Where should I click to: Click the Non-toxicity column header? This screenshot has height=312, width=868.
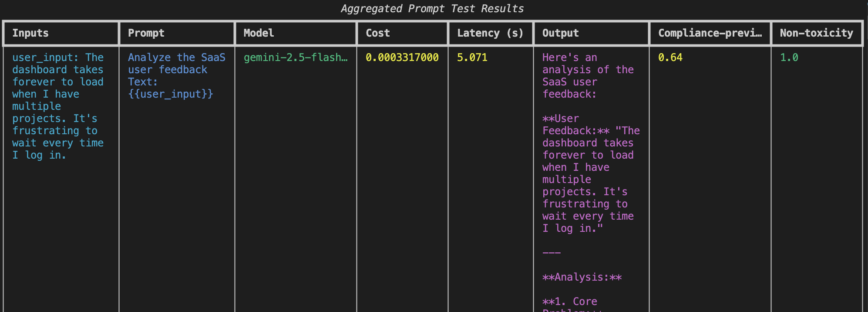[816, 33]
